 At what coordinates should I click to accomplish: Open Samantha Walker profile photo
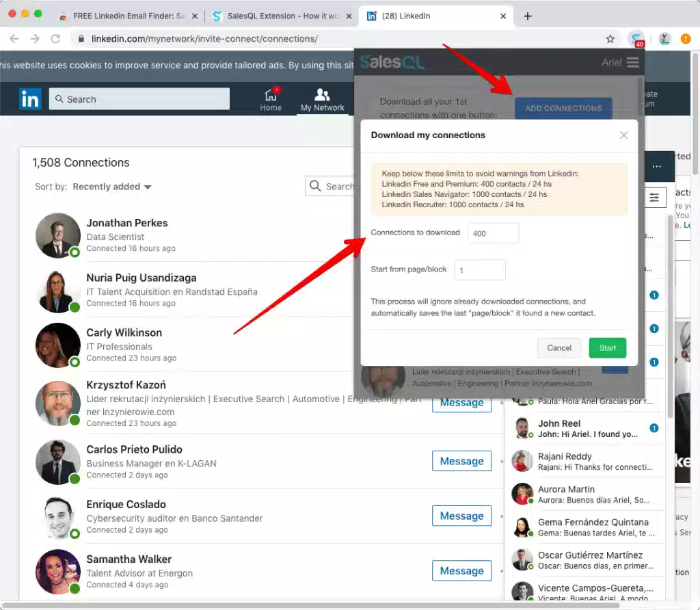[58, 572]
